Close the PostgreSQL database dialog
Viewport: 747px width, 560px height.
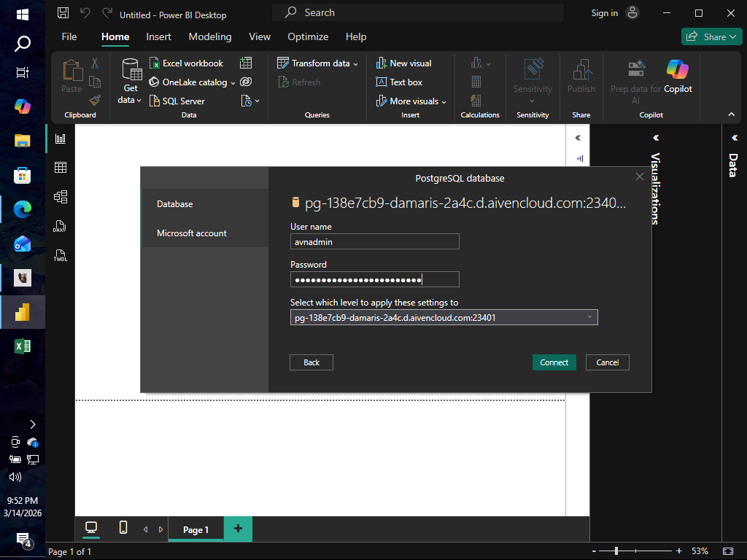(x=639, y=176)
